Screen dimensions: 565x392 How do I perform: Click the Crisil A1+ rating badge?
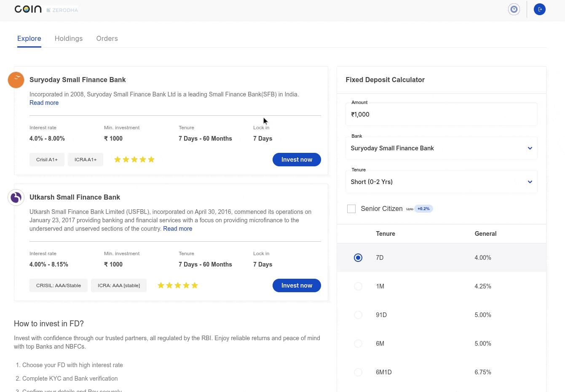tap(47, 160)
